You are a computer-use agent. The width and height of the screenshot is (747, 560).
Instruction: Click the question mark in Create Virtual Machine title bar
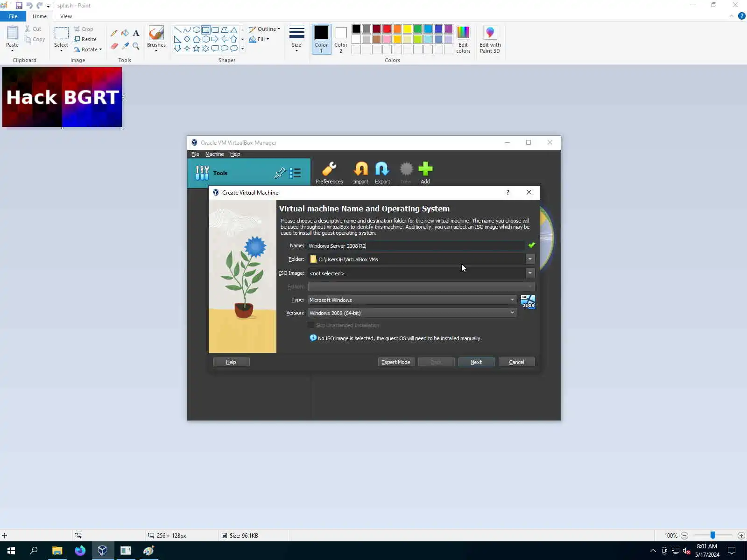(x=508, y=192)
